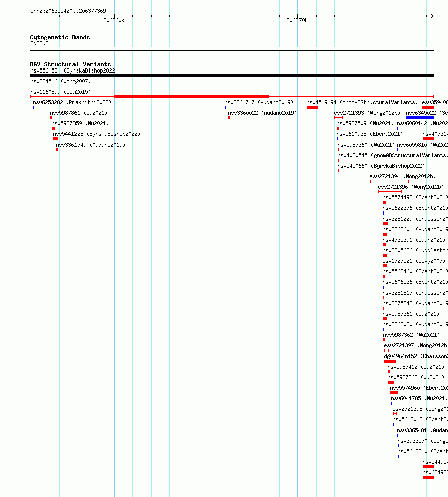Click nsv5987363 (Wu2021) label

click(x=416, y=377)
